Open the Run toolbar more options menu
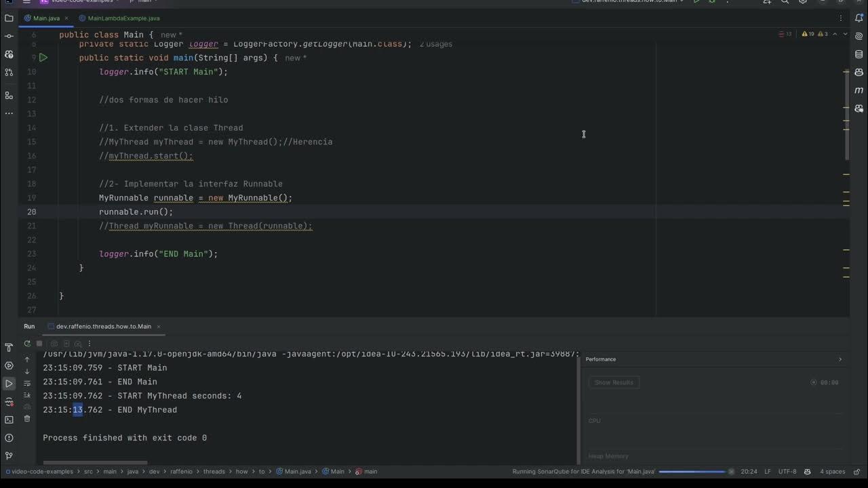Viewport: 868px width, 488px height. point(90,344)
